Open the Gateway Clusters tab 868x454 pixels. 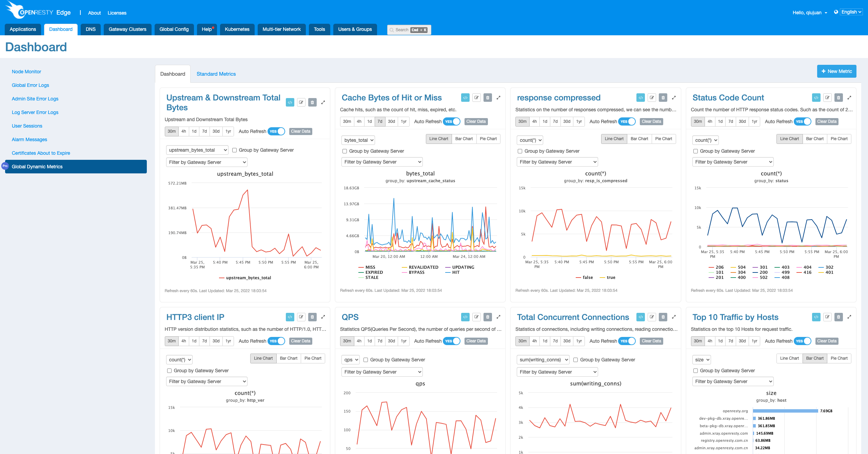[x=127, y=29]
